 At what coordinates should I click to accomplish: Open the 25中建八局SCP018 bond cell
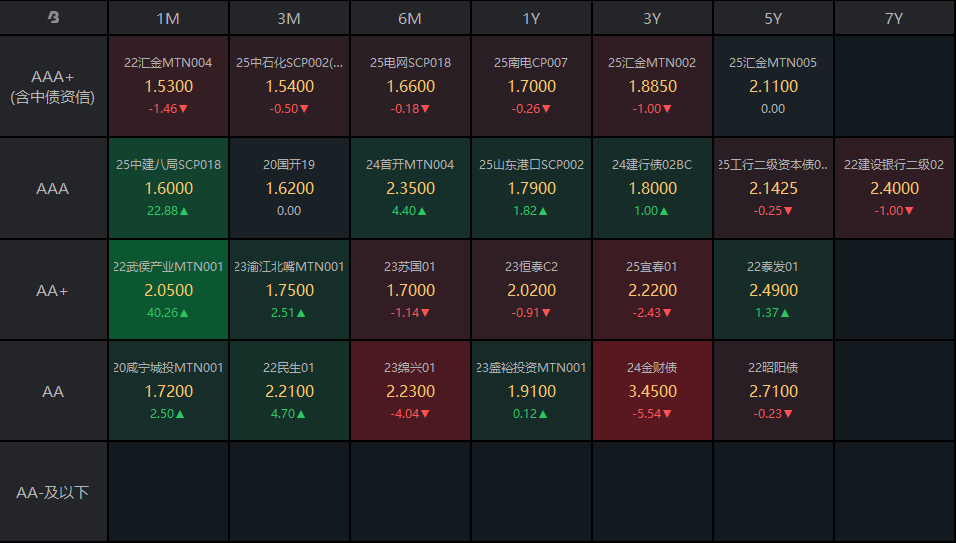168,188
